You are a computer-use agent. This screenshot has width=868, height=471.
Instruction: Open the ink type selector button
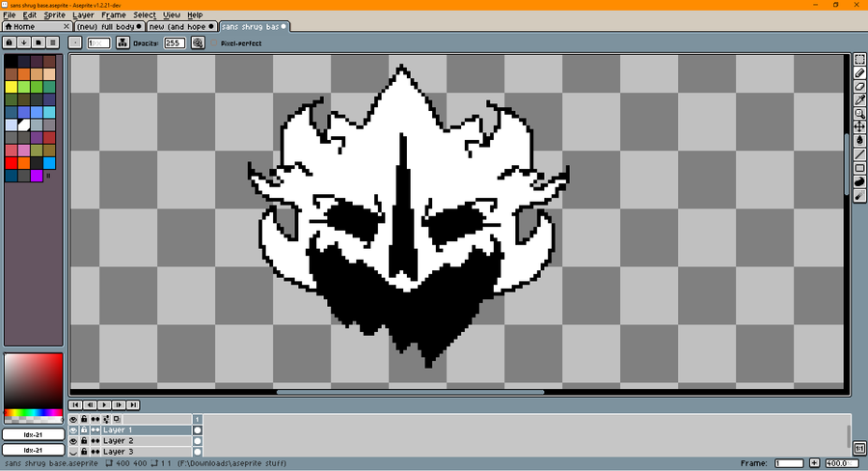122,42
